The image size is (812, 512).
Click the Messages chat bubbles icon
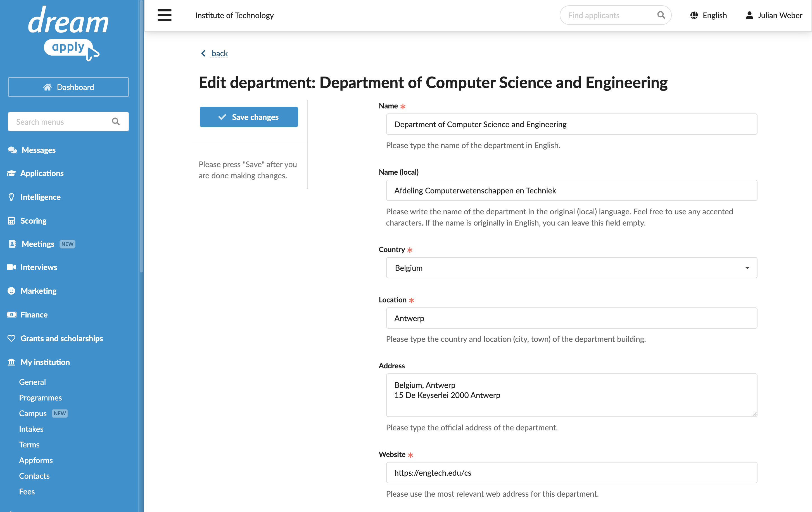(12, 150)
